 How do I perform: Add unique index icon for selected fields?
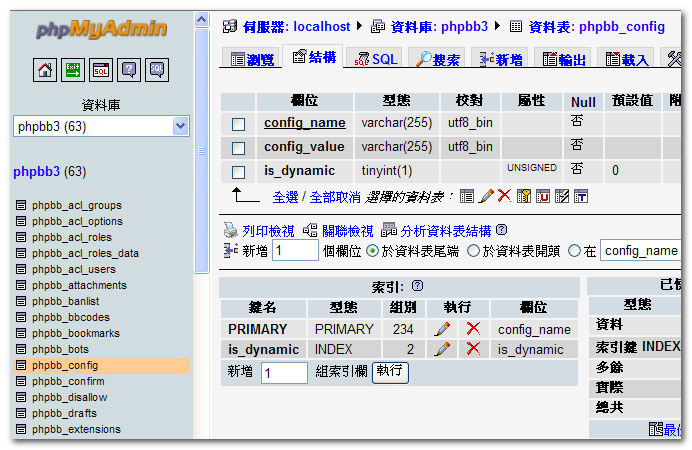[x=542, y=196]
